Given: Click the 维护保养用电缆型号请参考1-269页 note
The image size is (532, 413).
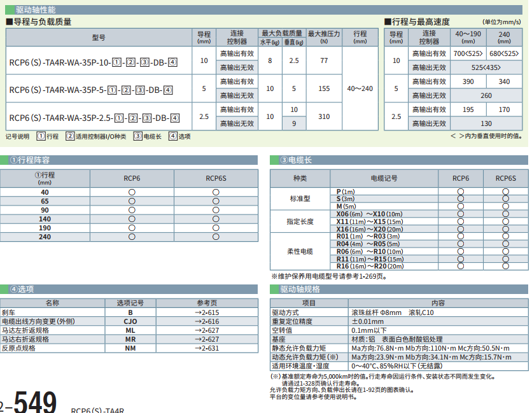Looking at the screenshot, I should tap(329, 276).
